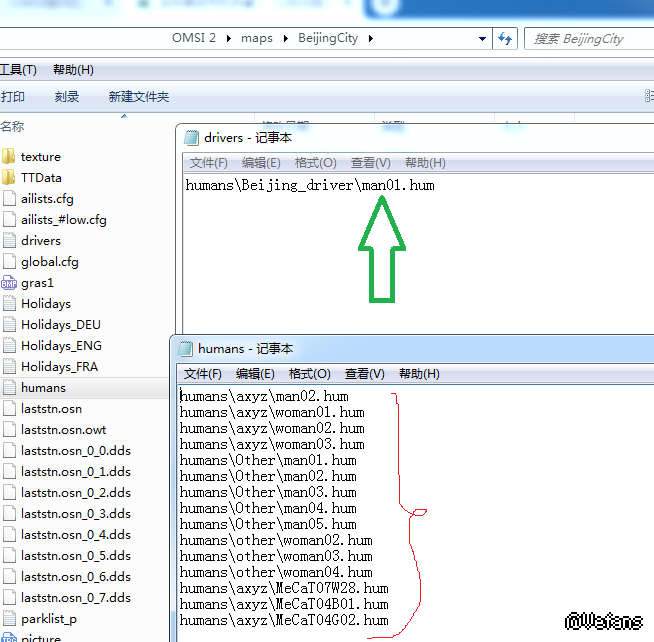Click the 刻录 burn button
The image size is (654, 642).
[67, 97]
